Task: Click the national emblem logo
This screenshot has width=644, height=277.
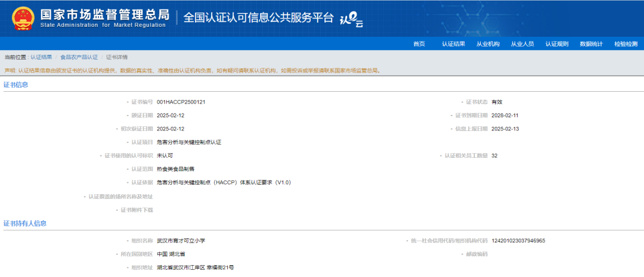Action: tap(23, 18)
